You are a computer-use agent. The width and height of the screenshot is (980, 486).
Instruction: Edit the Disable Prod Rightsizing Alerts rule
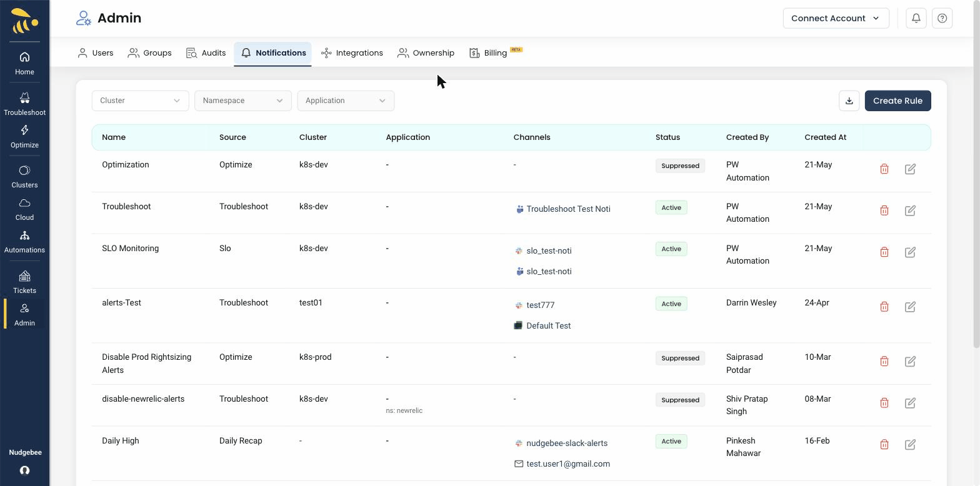910,361
